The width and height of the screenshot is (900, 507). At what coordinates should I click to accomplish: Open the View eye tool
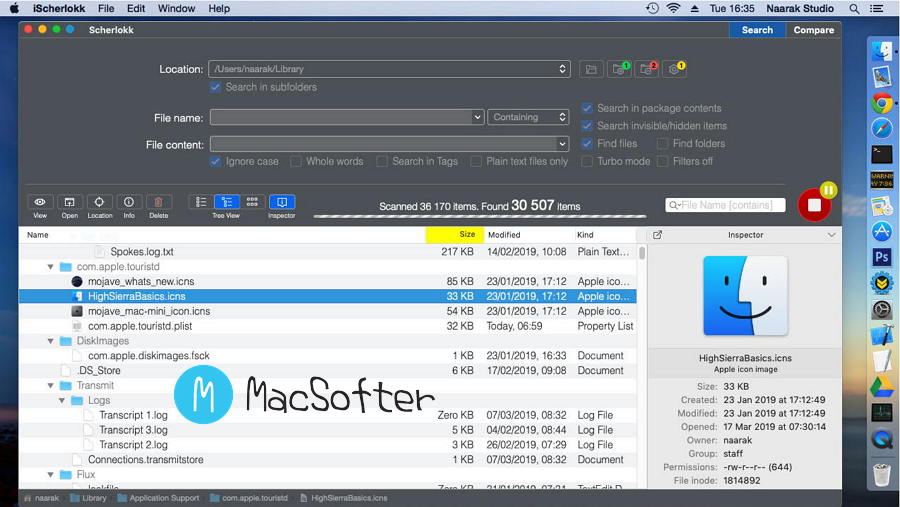coord(40,202)
